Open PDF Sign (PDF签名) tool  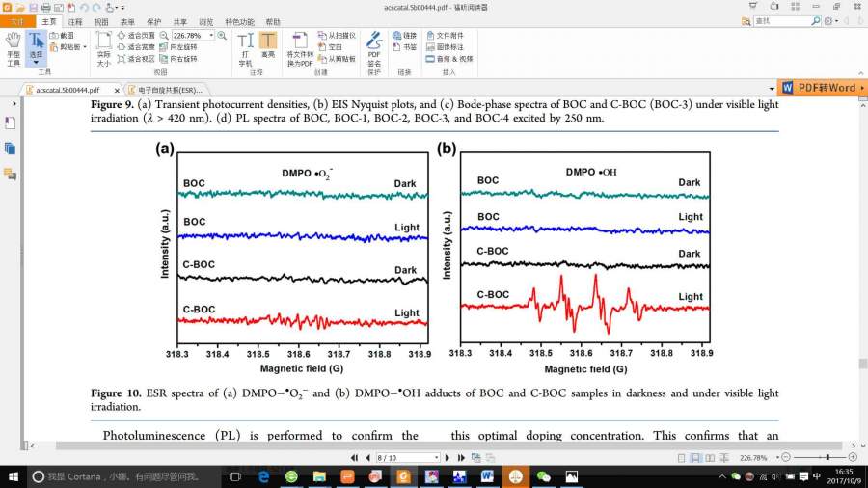(x=374, y=48)
